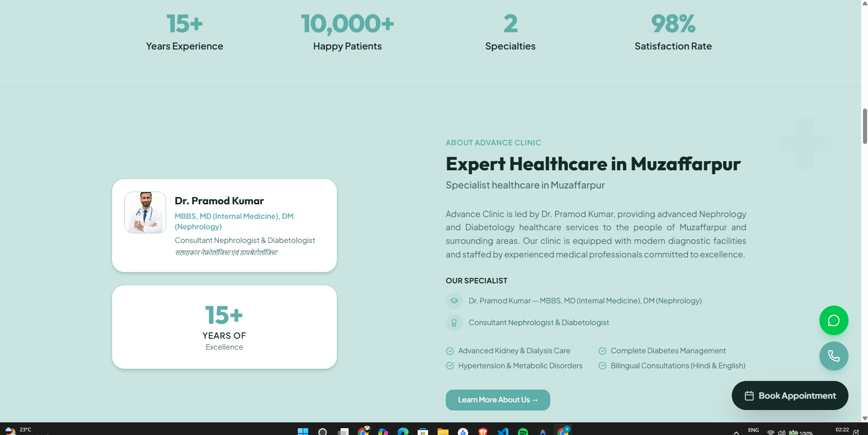Click the Book Appointment button
The image size is (868, 435).
tap(790, 395)
